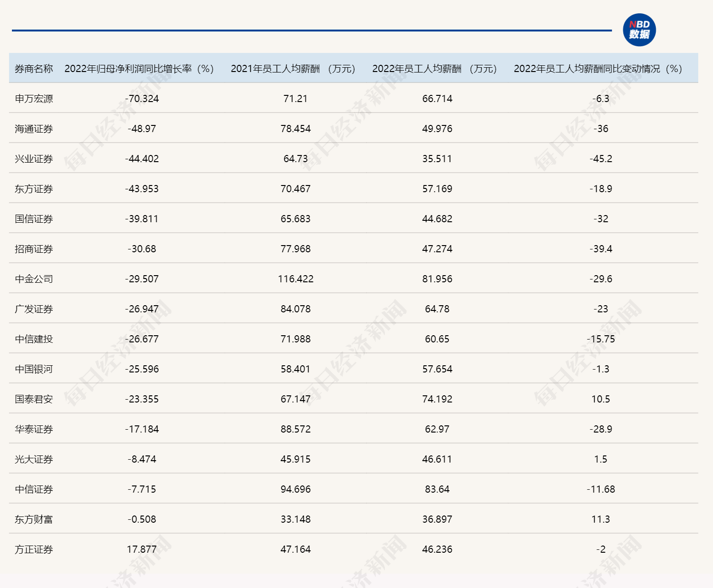Screen dimensions: 713x588
Task: Select the 中信建投 row name
Action: coord(34,339)
